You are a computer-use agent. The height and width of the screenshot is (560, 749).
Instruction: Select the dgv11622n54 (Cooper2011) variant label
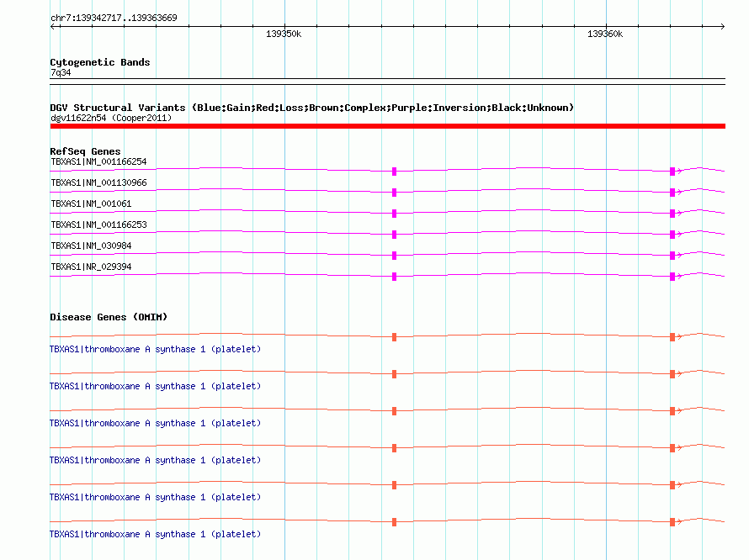[x=111, y=118]
